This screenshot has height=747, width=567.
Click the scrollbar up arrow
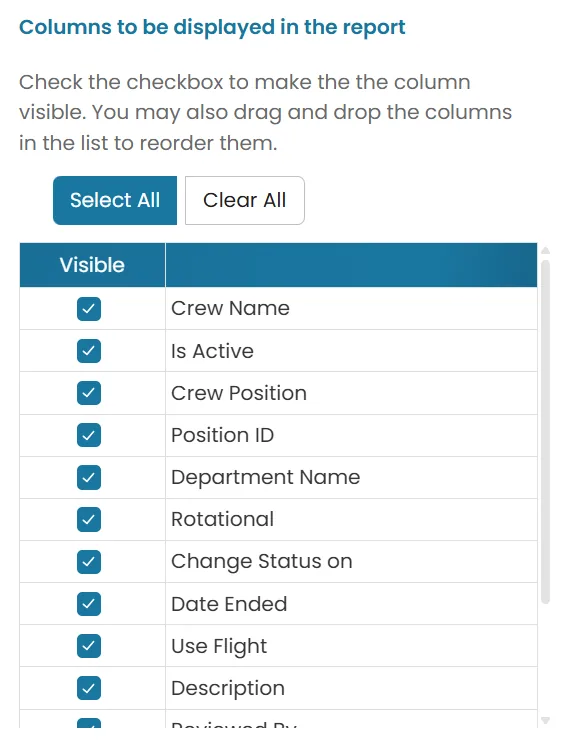coord(546,251)
